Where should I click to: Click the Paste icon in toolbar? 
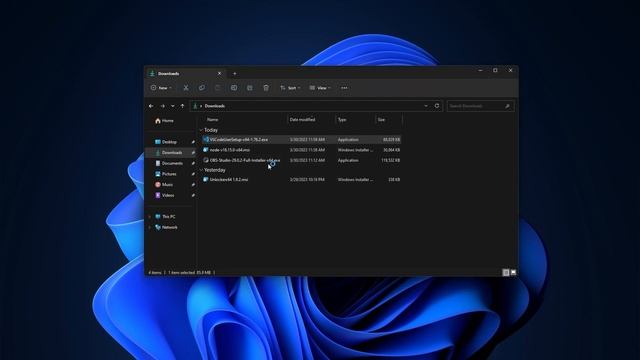(x=218, y=88)
